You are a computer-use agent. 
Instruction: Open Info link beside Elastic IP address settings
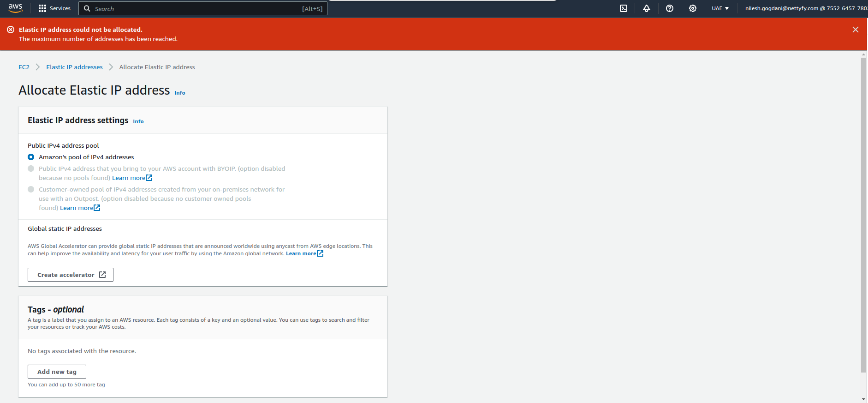click(x=138, y=121)
